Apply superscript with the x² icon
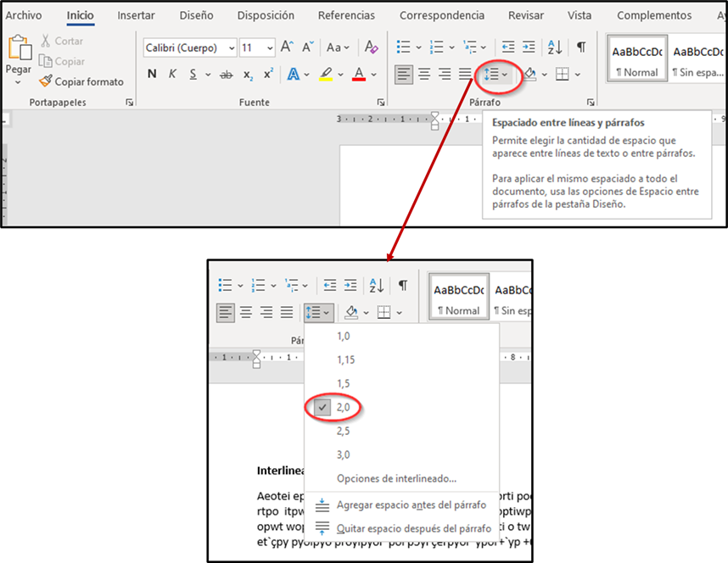The width and height of the screenshot is (728, 563). coord(268,75)
